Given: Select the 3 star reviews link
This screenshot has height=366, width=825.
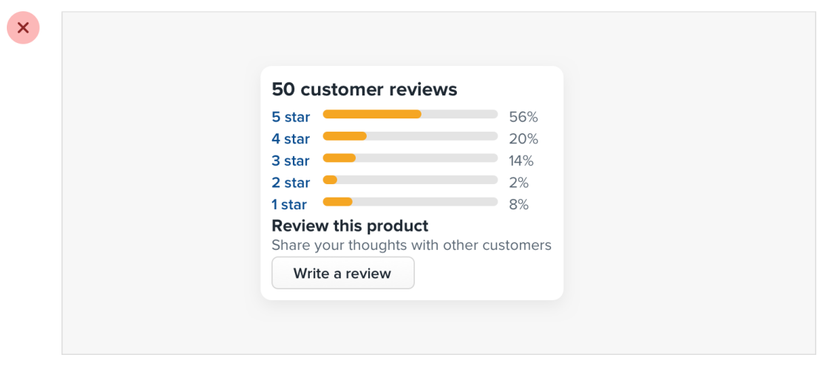Looking at the screenshot, I should [291, 161].
